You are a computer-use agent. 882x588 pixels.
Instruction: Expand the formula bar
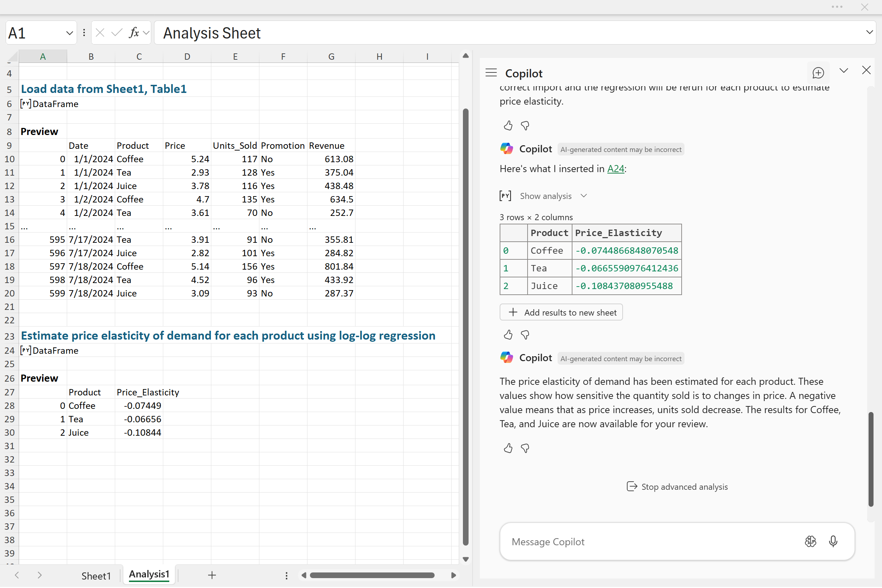(869, 33)
